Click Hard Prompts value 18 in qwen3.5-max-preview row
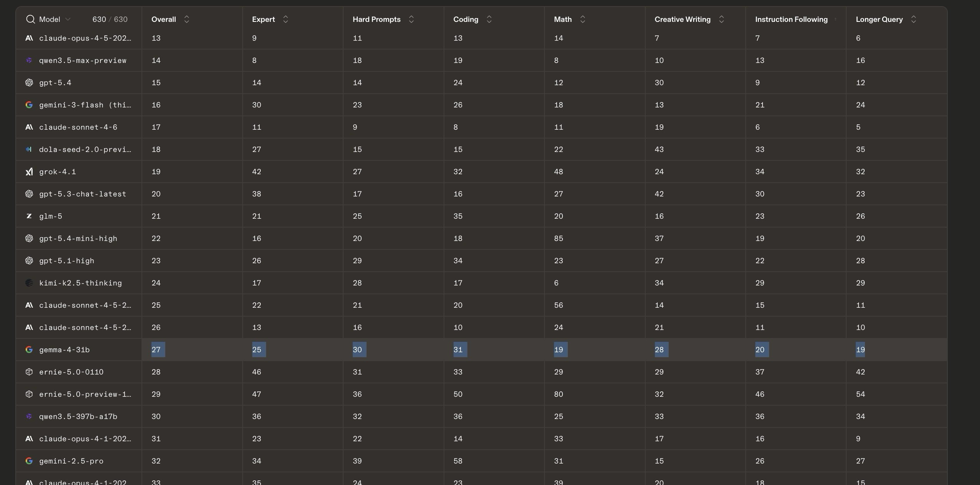This screenshot has width=980, height=485. (357, 60)
